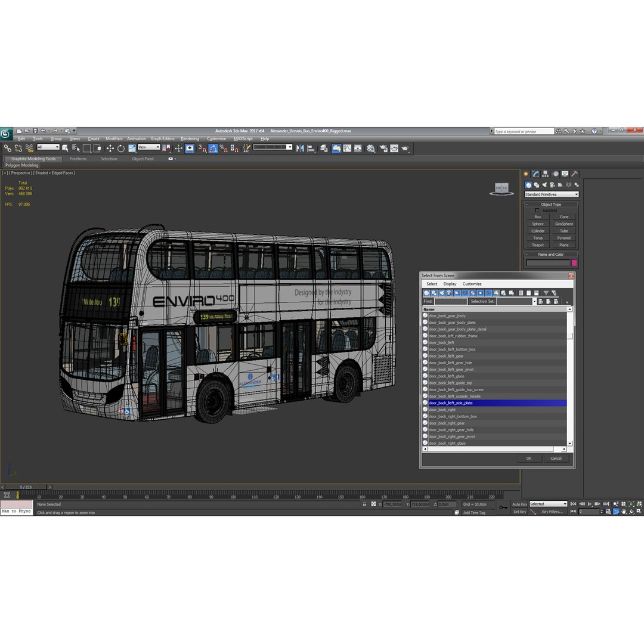
Task: Toggle Display Cameras filter in Select From Scene
Action: point(450,293)
